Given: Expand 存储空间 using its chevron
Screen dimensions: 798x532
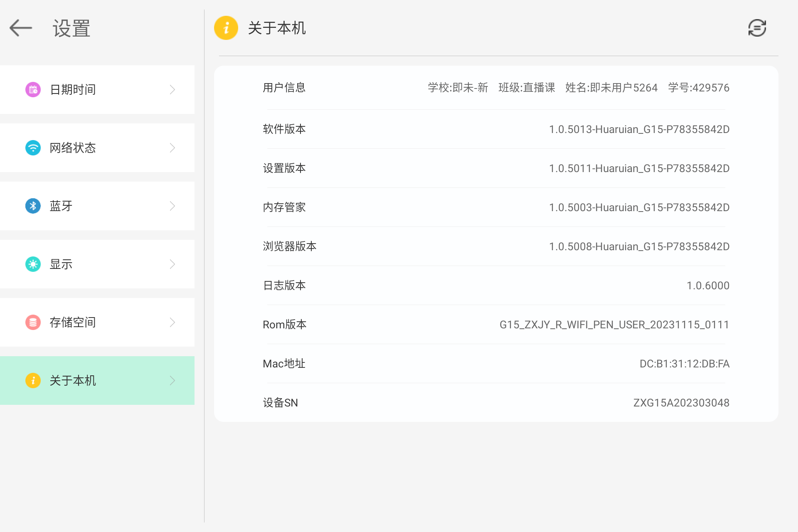Looking at the screenshot, I should pos(172,322).
